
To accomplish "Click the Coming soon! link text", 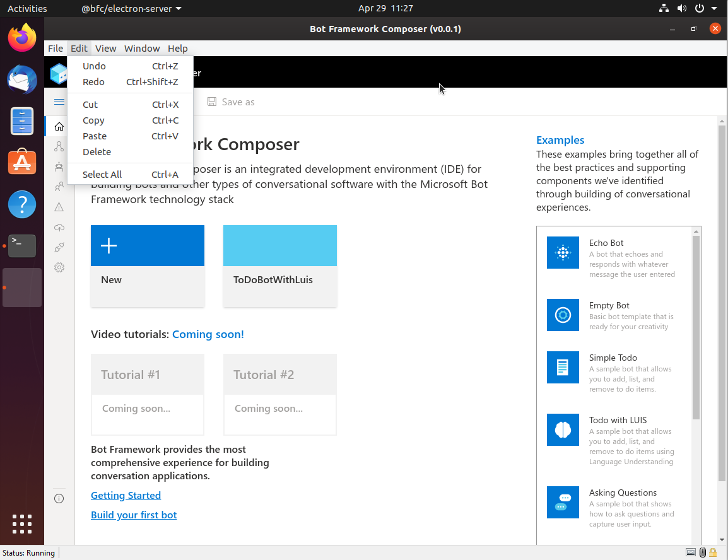I will (x=208, y=334).
